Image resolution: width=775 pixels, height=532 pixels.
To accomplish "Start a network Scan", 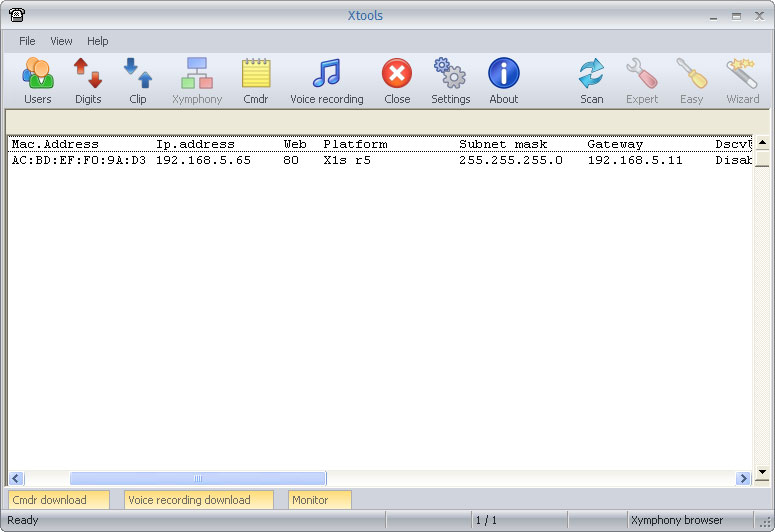I will (x=591, y=80).
